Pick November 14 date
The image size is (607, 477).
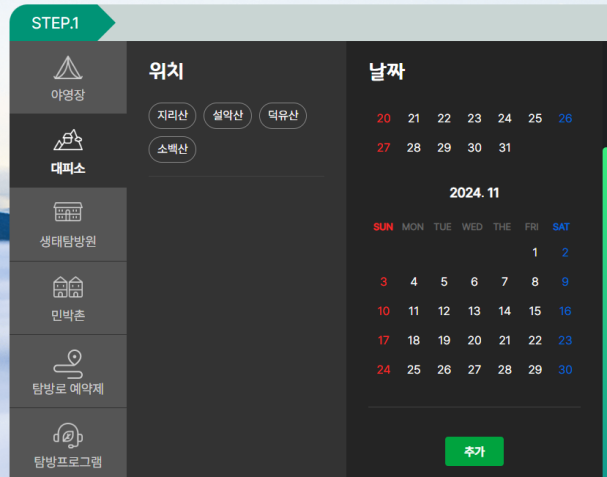click(504, 311)
